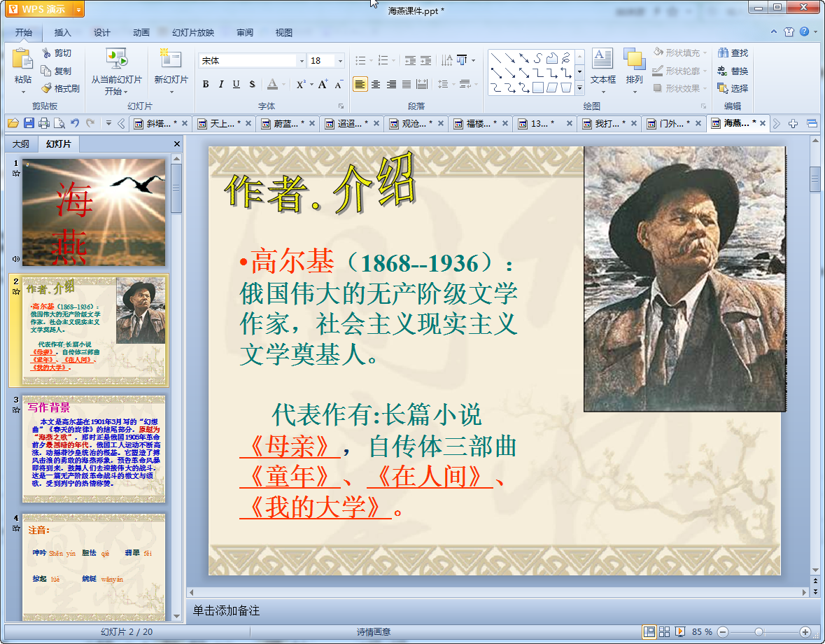This screenshot has height=644, width=825.
Task: Open the 设计 ribbon tab
Action: pos(102,33)
